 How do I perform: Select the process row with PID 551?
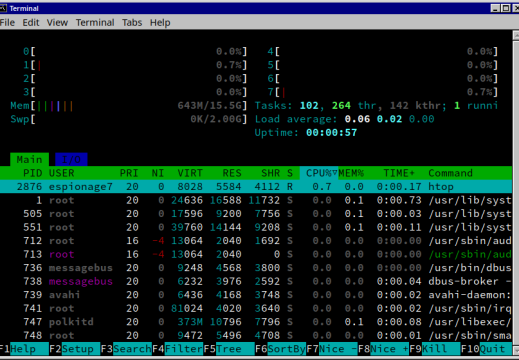[x=256, y=227]
